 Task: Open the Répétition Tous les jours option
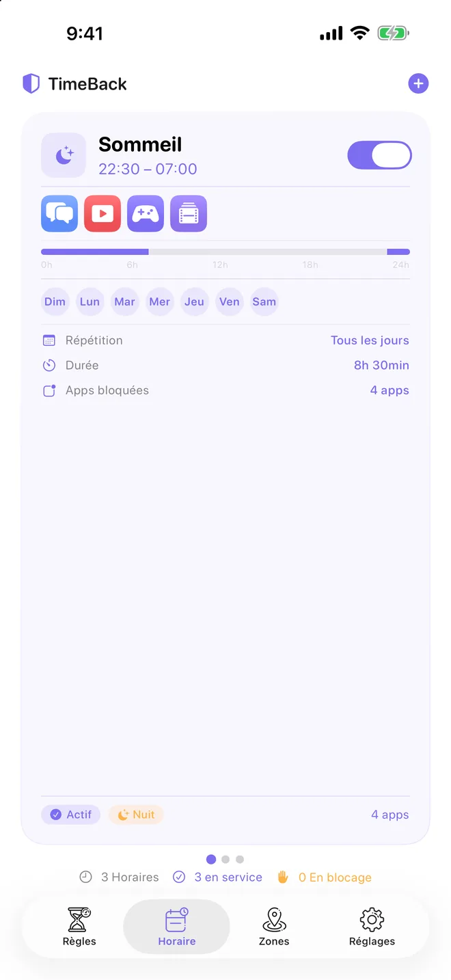[x=225, y=340]
